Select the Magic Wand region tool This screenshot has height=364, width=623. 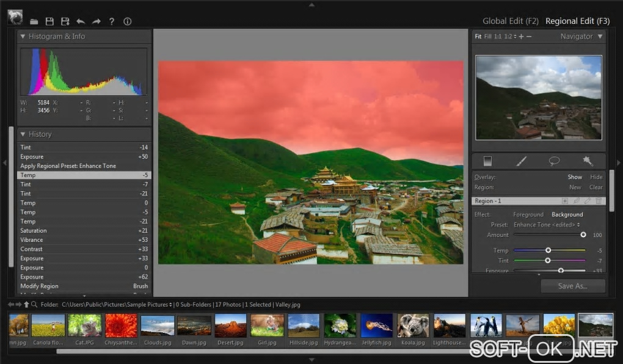pos(588,161)
